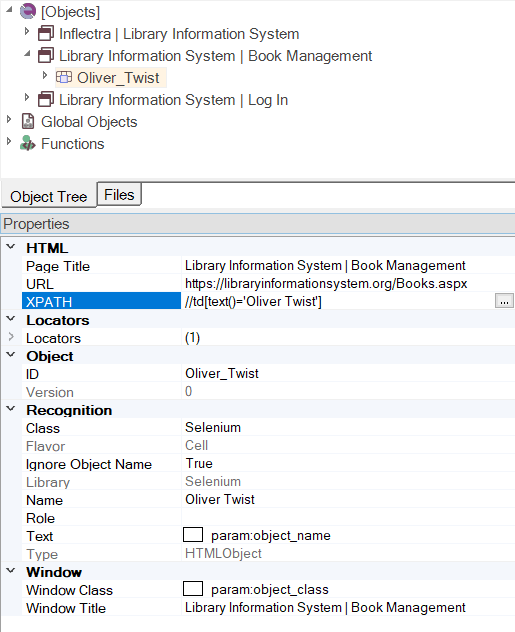
Task: Click the empty Role value field
Action: coord(348,518)
